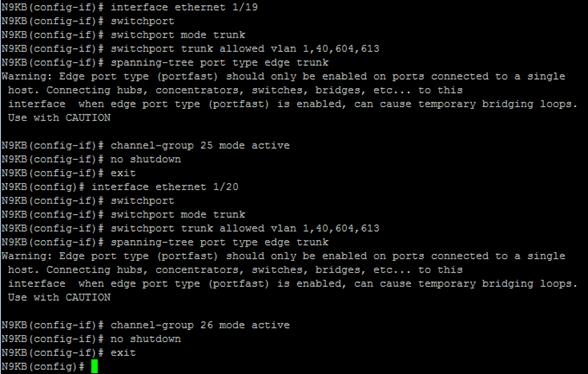Viewport: 588px width, 374px height.
Task: Click the 'interface ethernet 1/20' command text
Action: [x=165, y=187]
